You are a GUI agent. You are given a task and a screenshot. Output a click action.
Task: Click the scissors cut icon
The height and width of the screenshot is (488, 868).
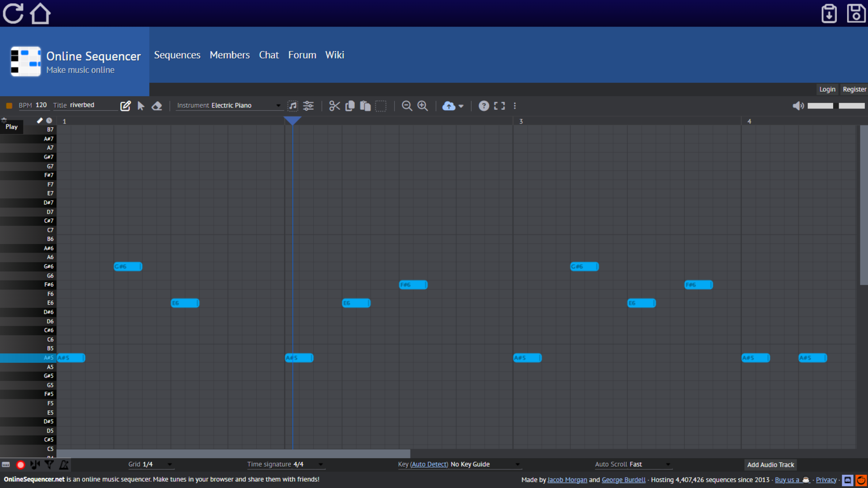[335, 106]
